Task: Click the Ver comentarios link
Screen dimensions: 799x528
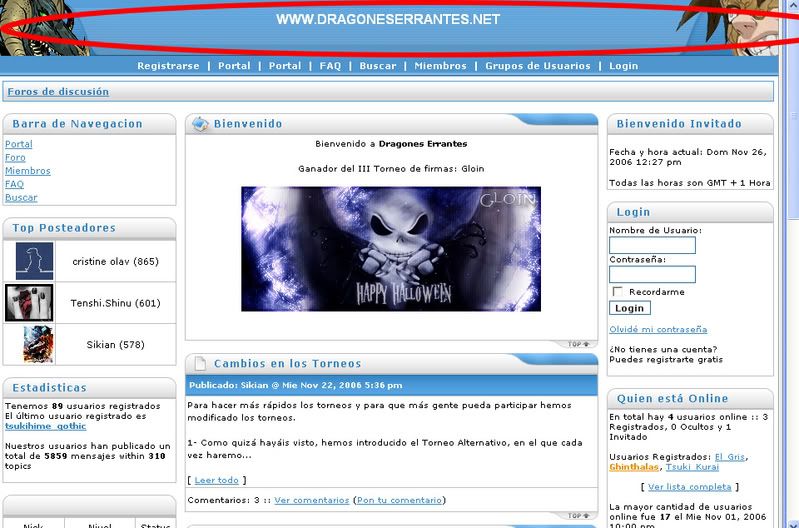Action: coord(312,500)
